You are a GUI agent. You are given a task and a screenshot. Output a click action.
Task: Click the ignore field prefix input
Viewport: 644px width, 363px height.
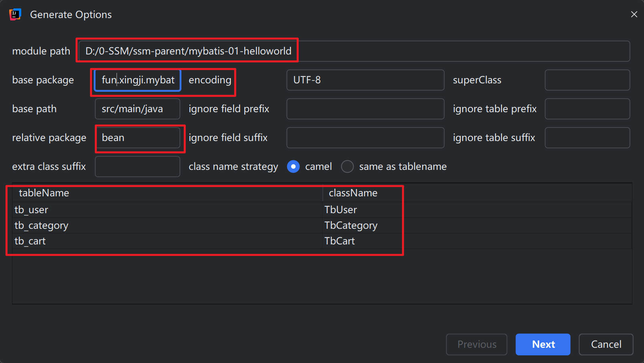point(365,109)
